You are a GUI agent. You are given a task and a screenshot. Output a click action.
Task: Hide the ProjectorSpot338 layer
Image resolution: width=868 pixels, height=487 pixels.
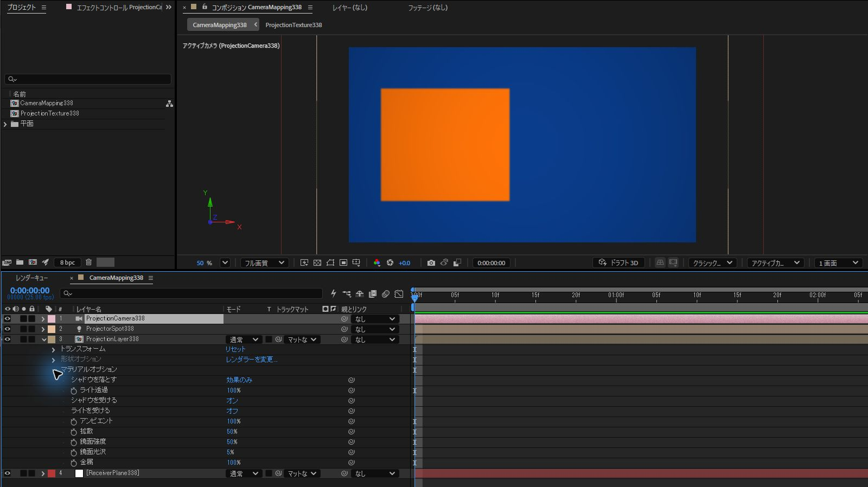(x=8, y=329)
